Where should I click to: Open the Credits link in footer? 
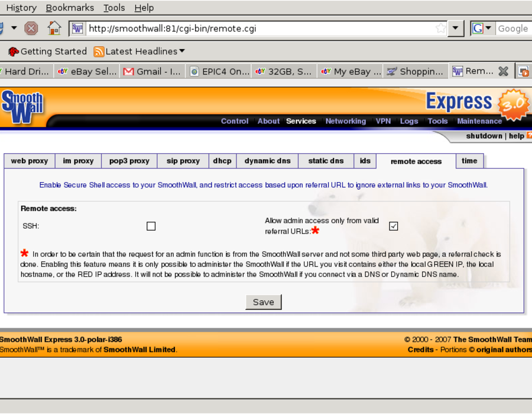click(x=420, y=350)
